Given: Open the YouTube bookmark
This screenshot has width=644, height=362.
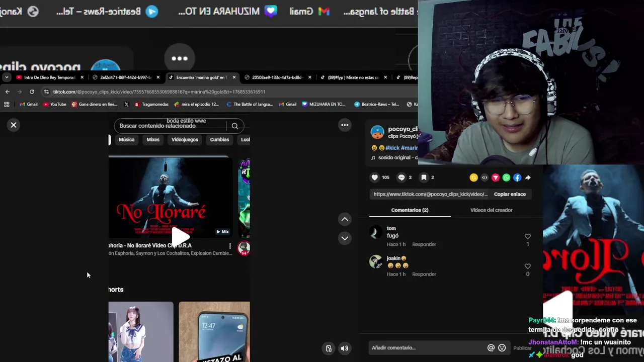Looking at the screenshot, I should coord(55,105).
